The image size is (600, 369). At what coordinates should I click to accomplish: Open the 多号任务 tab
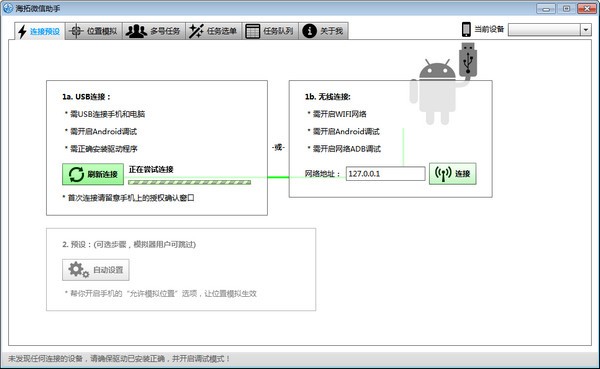(153, 31)
